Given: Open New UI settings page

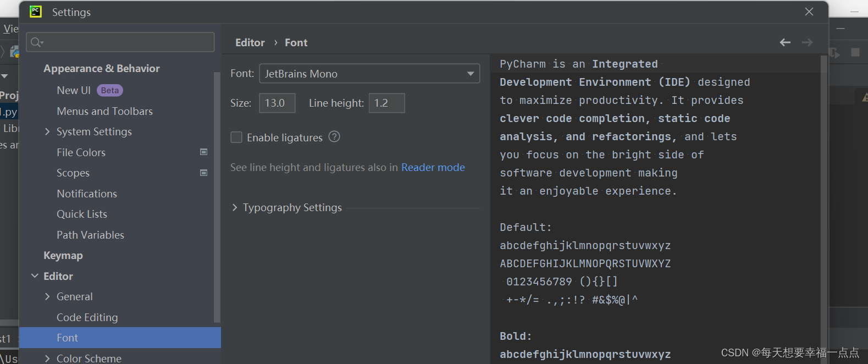Looking at the screenshot, I should coord(74,90).
